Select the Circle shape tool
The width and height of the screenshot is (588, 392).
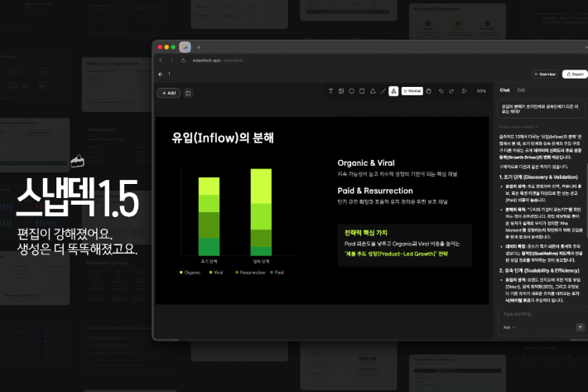click(x=351, y=91)
